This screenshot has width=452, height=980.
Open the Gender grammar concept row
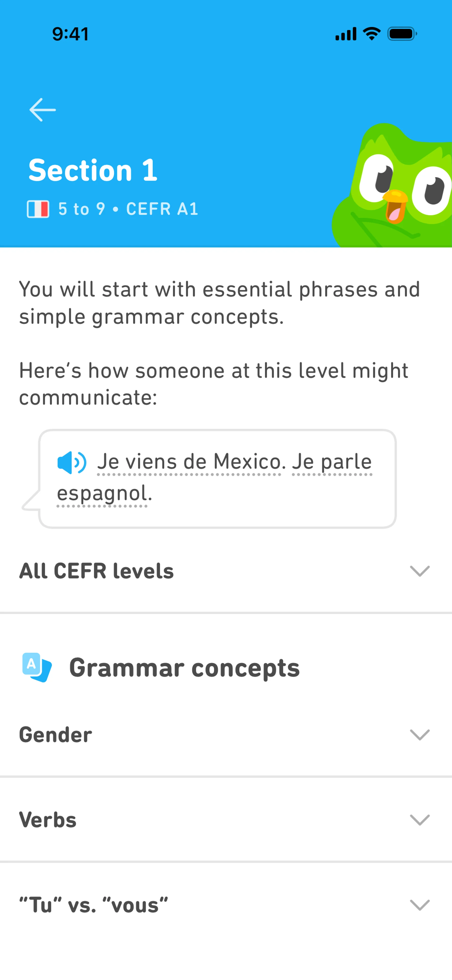click(x=226, y=735)
